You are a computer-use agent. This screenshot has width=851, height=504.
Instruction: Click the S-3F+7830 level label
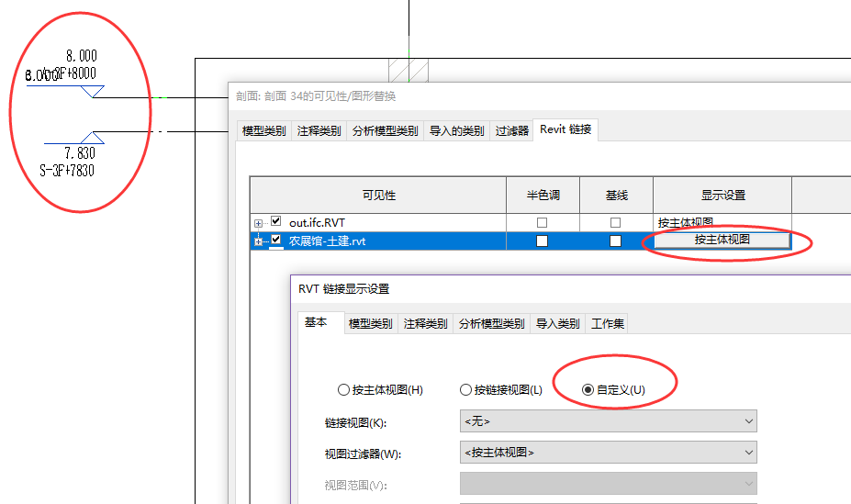pos(67,171)
